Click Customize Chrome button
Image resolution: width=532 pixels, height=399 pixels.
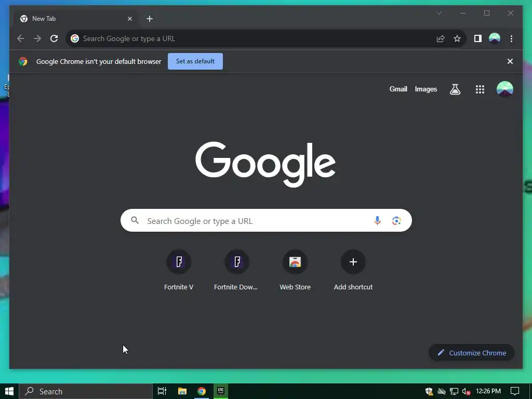tap(472, 353)
